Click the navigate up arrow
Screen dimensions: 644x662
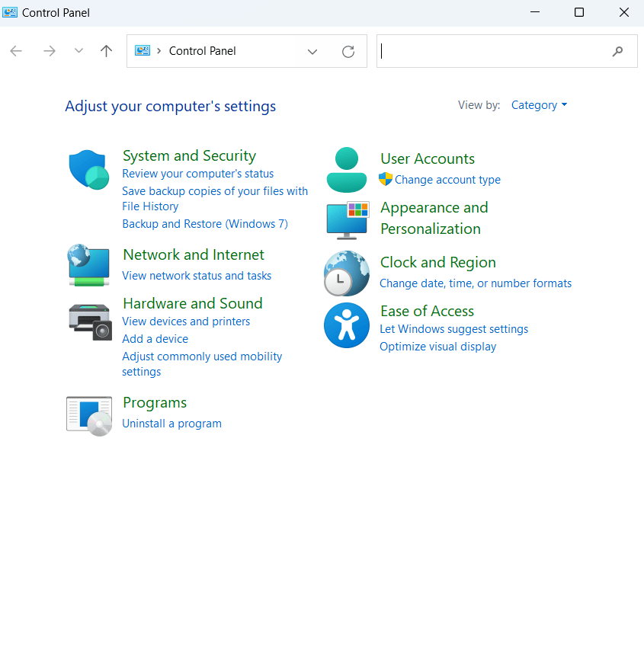click(x=106, y=50)
